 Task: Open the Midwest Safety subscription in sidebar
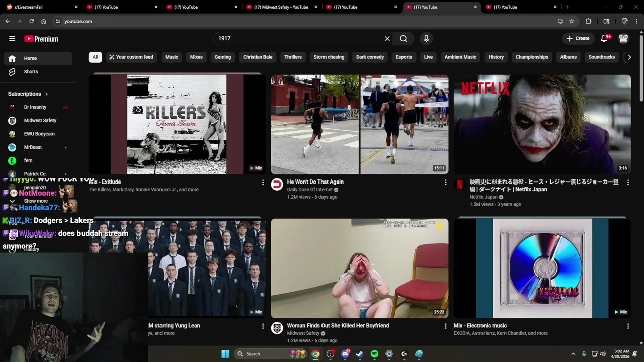click(38, 120)
